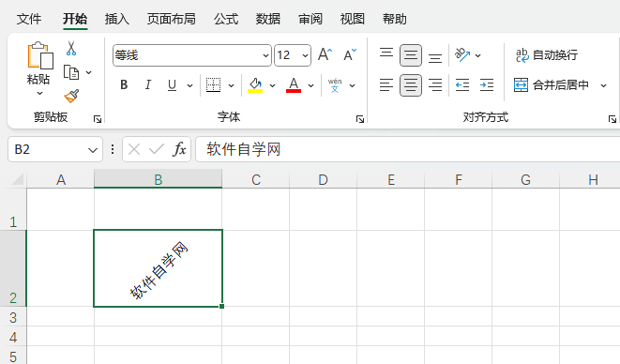Expand the 合并后居中 dropdown arrow
Screen dimensions: 620x364
(603, 85)
